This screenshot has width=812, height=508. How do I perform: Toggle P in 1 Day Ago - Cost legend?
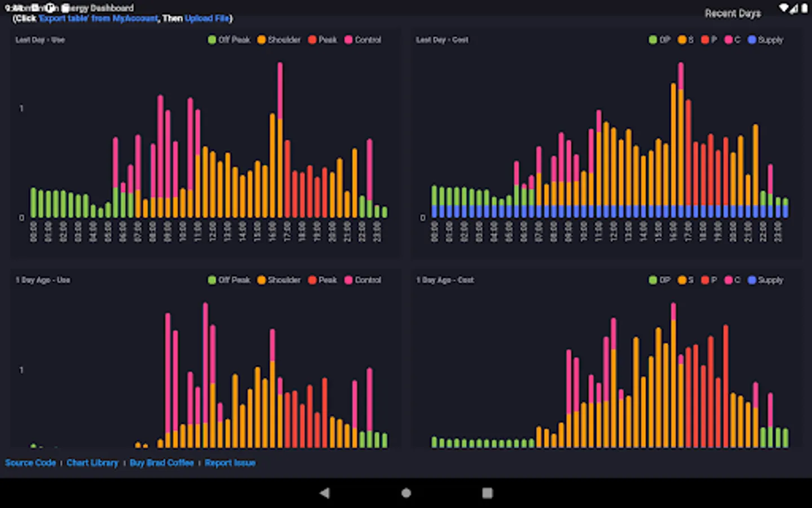coord(709,280)
